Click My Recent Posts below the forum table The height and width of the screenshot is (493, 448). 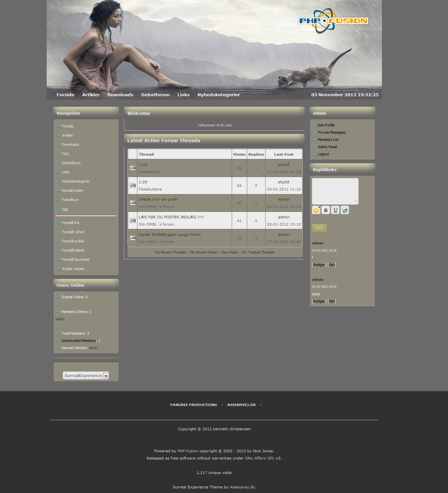pos(203,252)
